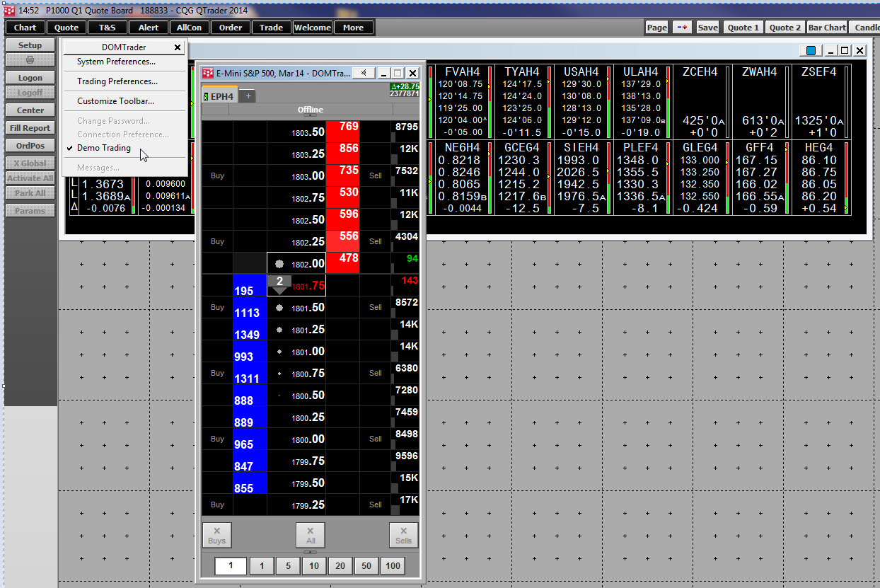
Task: Click the minus-plus button next to Page
Action: 682,27
